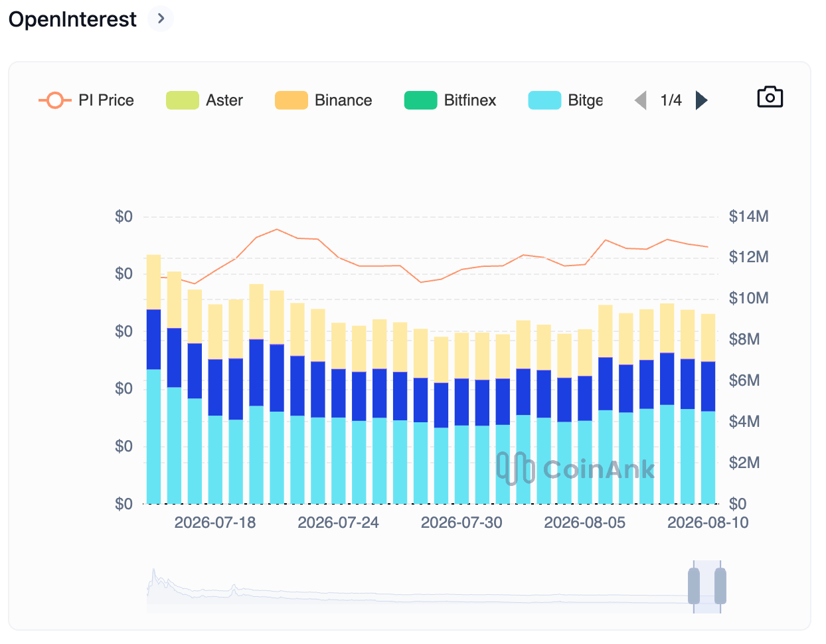Click the OpenInterest heading text
This screenshot has width=826, height=644.
(x=72, y=19)
